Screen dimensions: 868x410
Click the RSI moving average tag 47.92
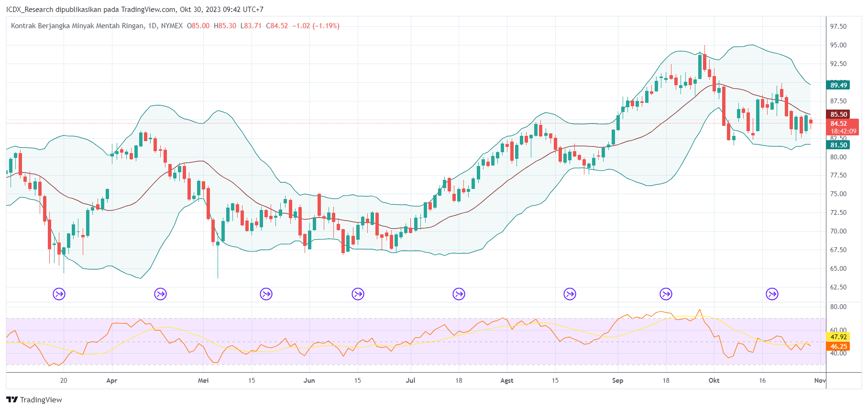coord(838,337)
